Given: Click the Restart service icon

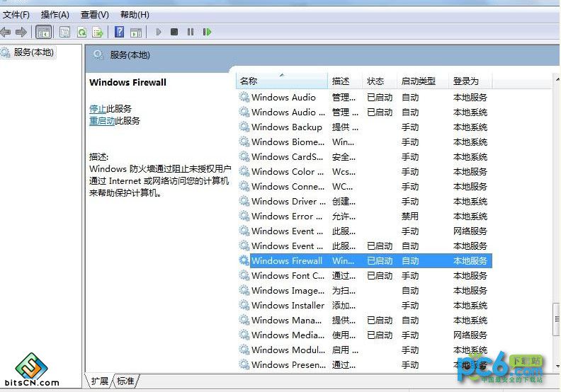Looking at the screenshot, I should [x=207, y=32].
